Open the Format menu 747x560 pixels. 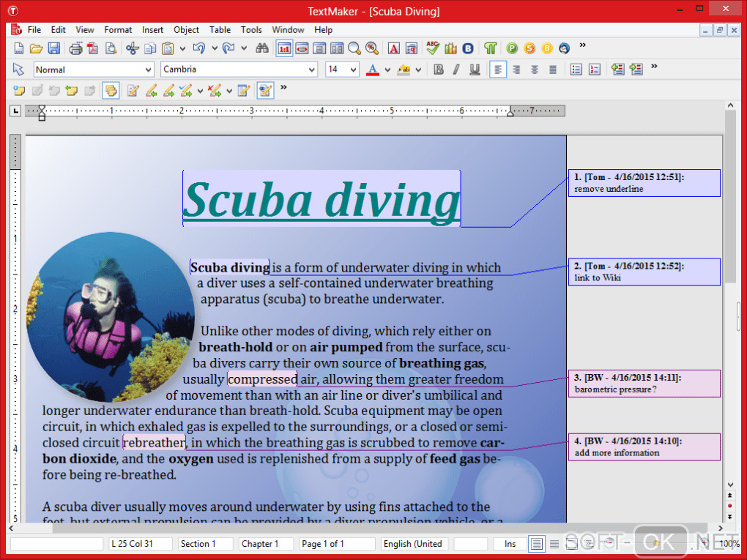click(118, 30)
